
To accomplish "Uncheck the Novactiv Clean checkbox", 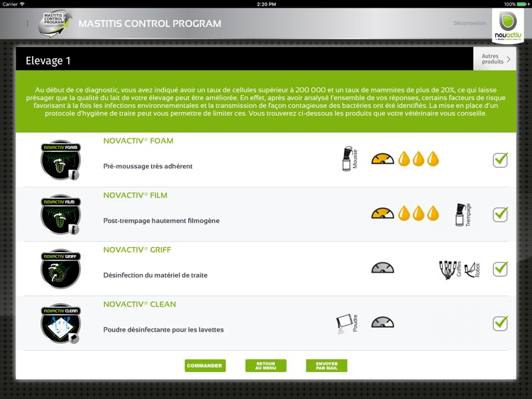I will 500,323.
